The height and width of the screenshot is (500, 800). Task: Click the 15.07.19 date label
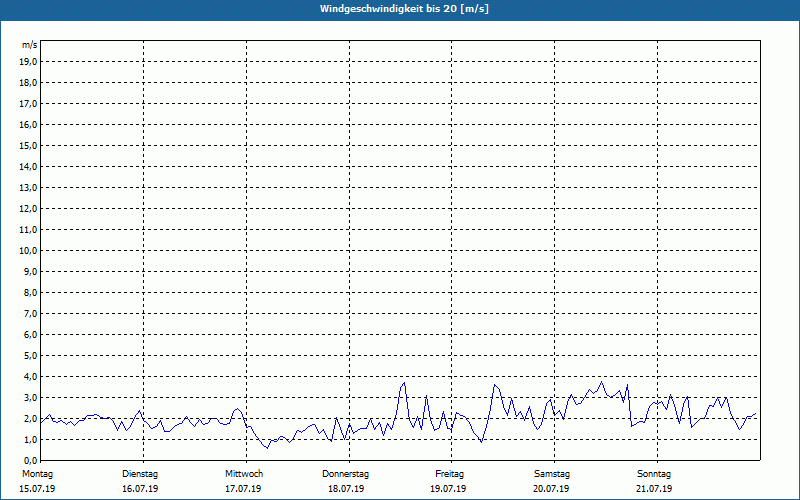[37, 489]
